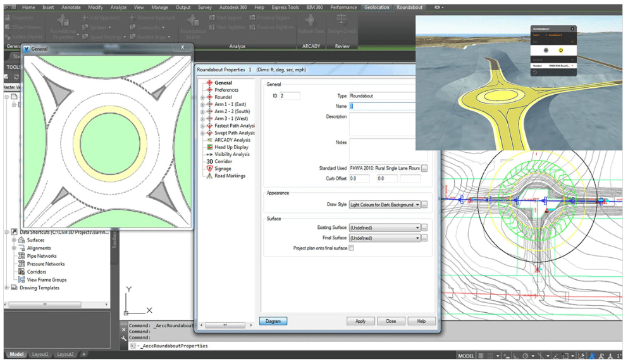Click the Diagram button
This screenshot has width=628, height=364.
point(273,322)
